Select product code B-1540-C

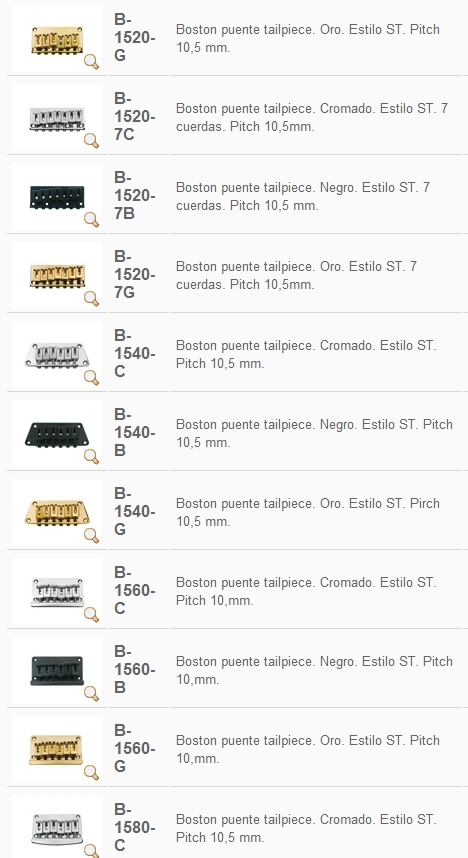pos(135,353)
